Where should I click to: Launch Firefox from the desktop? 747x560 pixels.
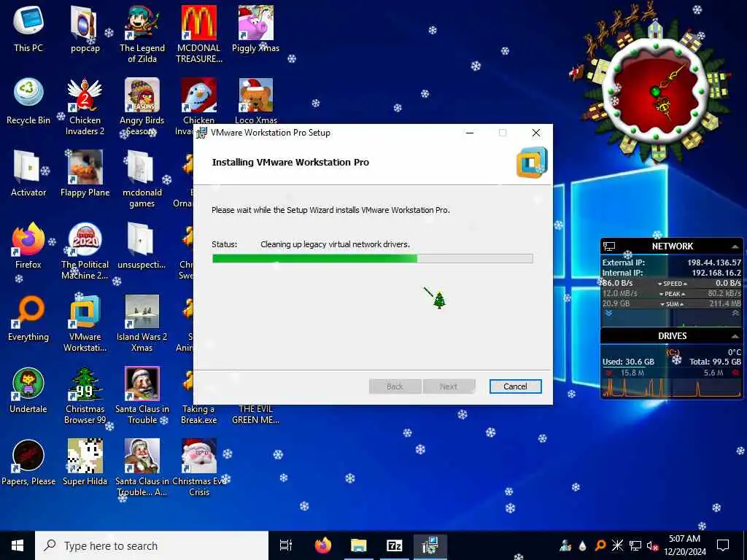(28, 246)
